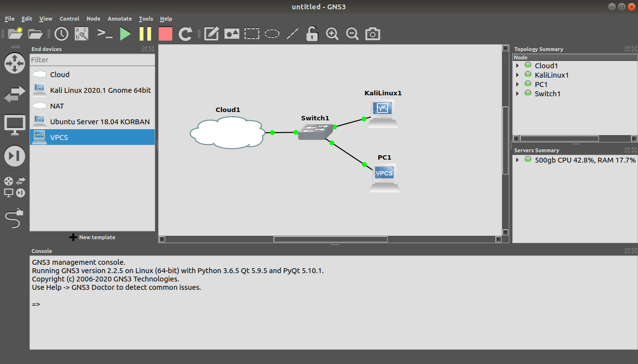Reload all nodes using the circular arrow icon

(185, 34)
